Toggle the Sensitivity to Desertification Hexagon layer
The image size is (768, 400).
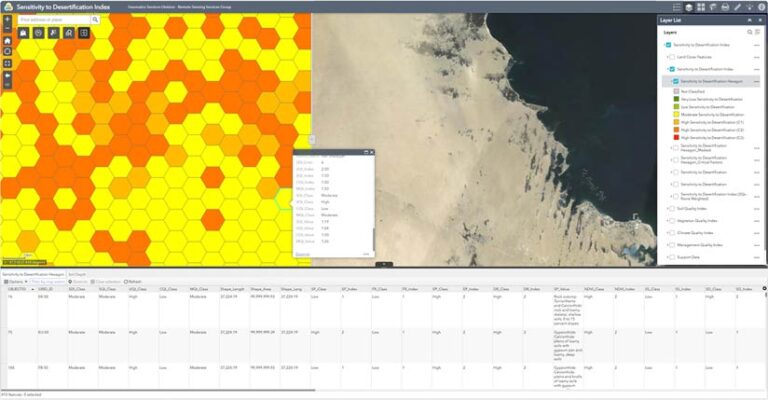pos(675,81)
